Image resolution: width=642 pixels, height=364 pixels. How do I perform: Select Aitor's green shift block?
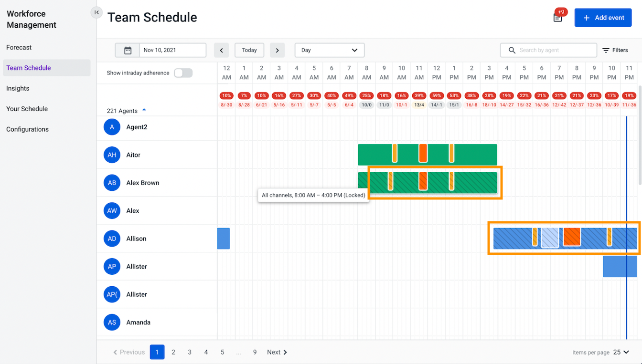[x=428, y=155]
